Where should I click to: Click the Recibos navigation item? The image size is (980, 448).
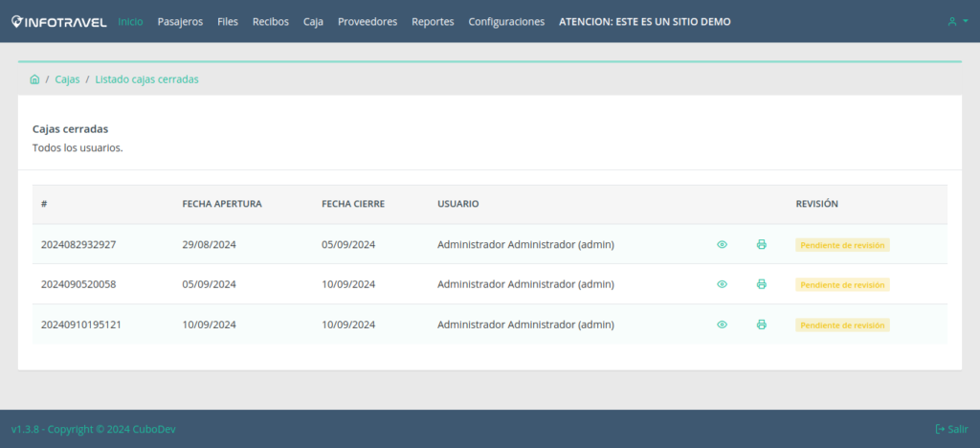(x=271, y=21)
